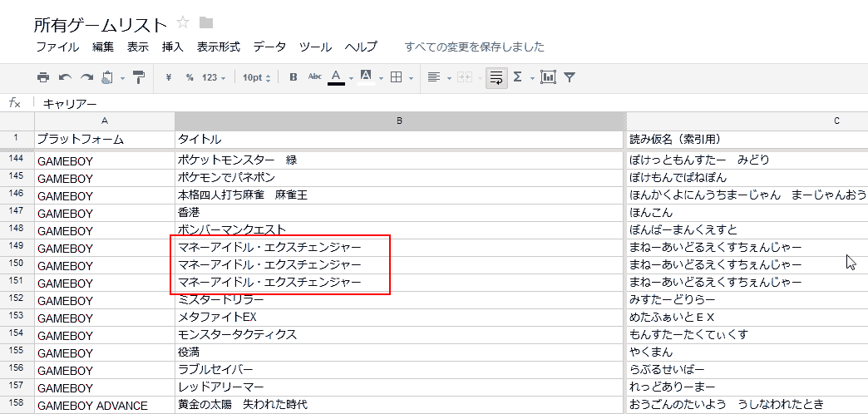Select row 1 header
This screenshot has width=868, height=414.
click(17, 138)
